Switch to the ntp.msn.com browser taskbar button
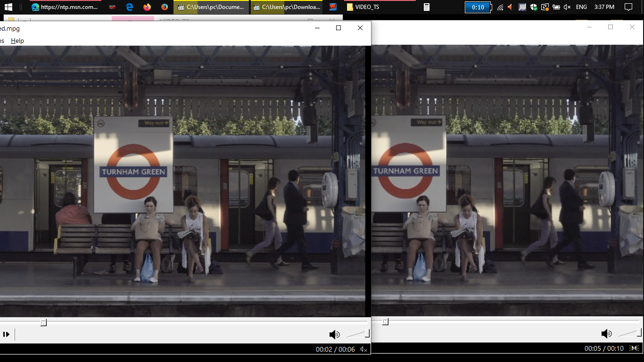The height and width of the screenshot is (362, 644). coord(65,7)
